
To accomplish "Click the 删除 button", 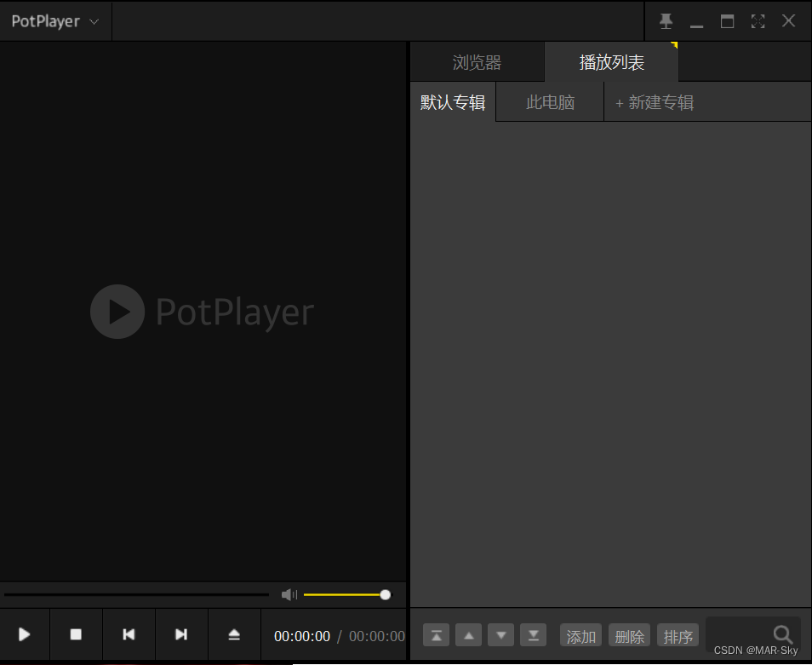I will [629, 635].
